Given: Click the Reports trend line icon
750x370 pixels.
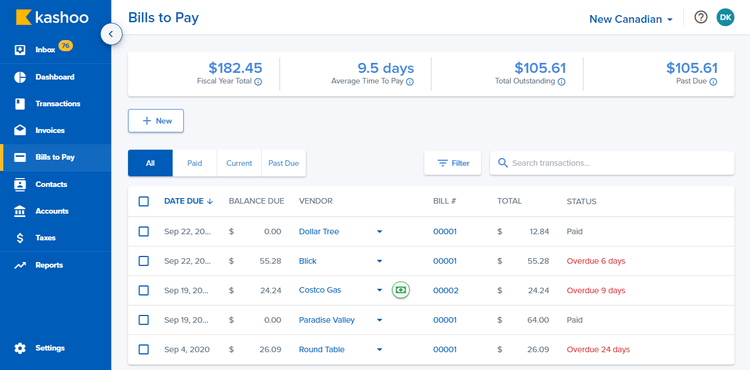Looking at the screenshot, I should pos(20,265).
